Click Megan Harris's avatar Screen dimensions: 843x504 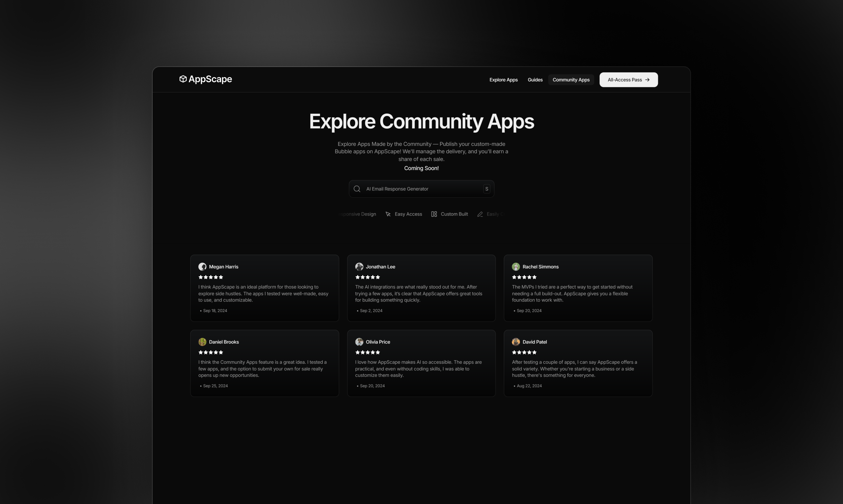pos(202,267)
